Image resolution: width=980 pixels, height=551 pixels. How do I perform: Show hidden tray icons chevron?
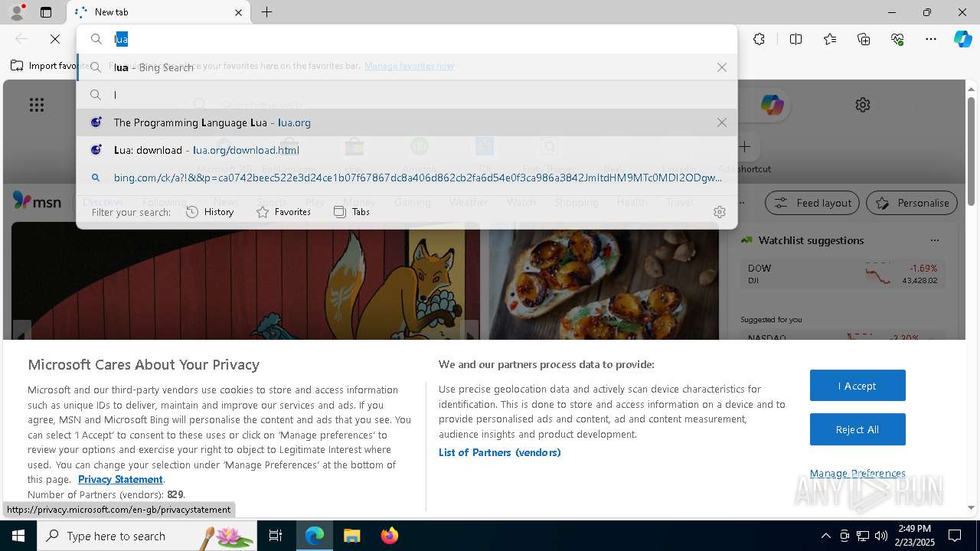click(825, 536)
